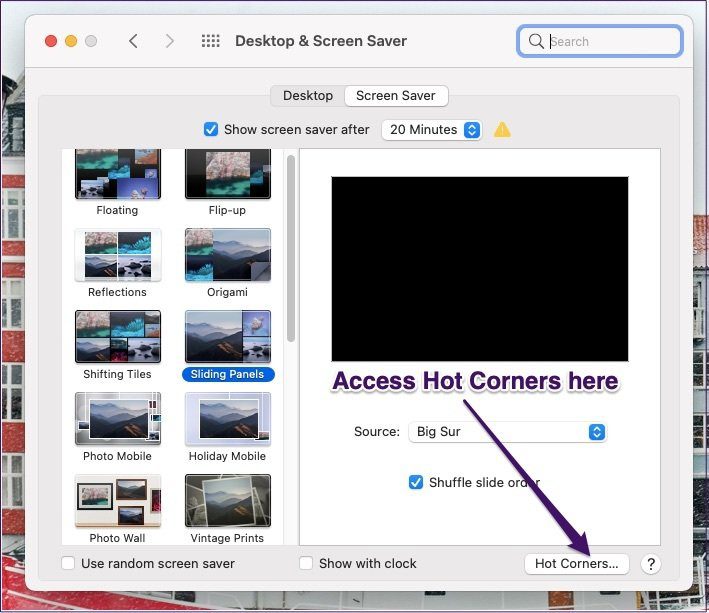Tick the Show with clock checkbox
The image size is (709, 613).
[x=306, y=563]
